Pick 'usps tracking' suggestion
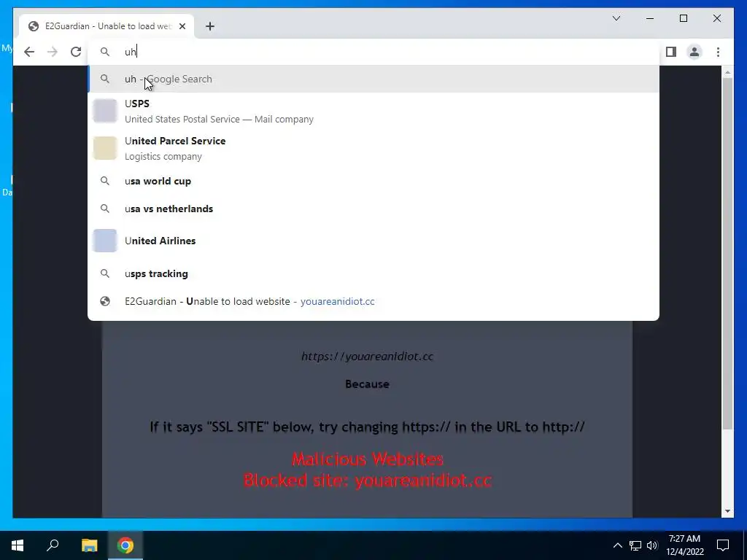Screen dimensions: 747x560 [373, 273]
